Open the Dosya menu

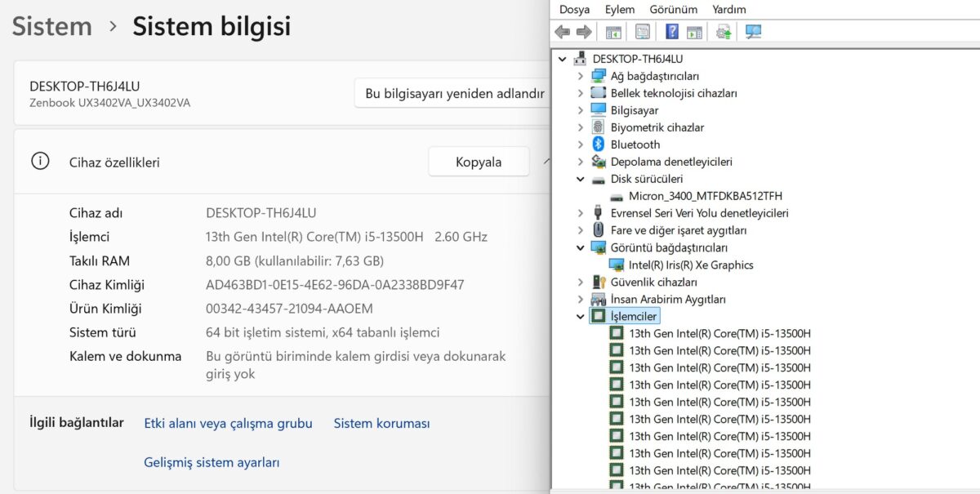point(574,9)
